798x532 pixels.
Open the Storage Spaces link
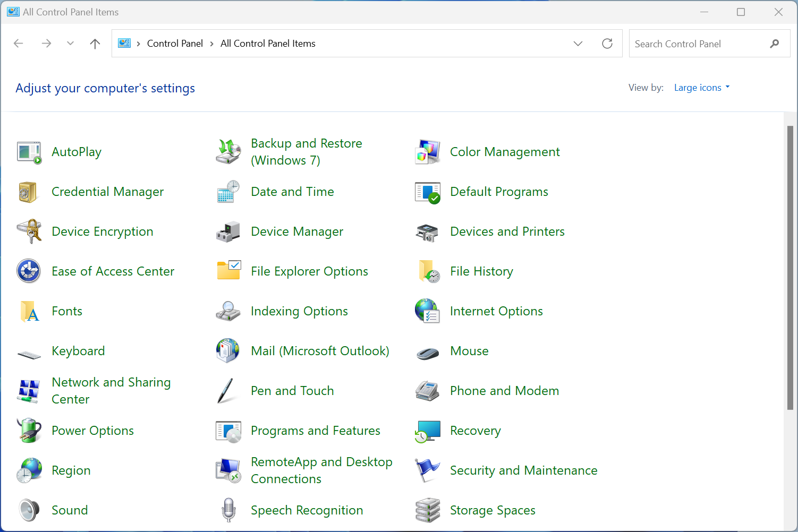[x=493, y=511]
